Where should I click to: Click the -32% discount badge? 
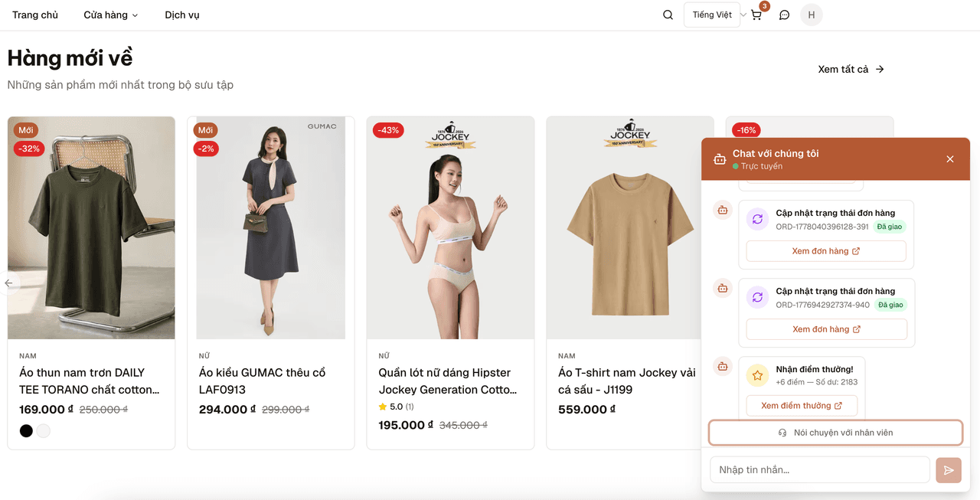click(x=29, y=149)
